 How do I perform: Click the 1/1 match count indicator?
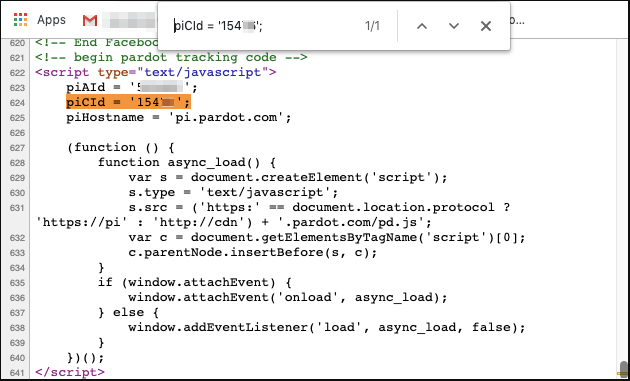tap(372, 26)
